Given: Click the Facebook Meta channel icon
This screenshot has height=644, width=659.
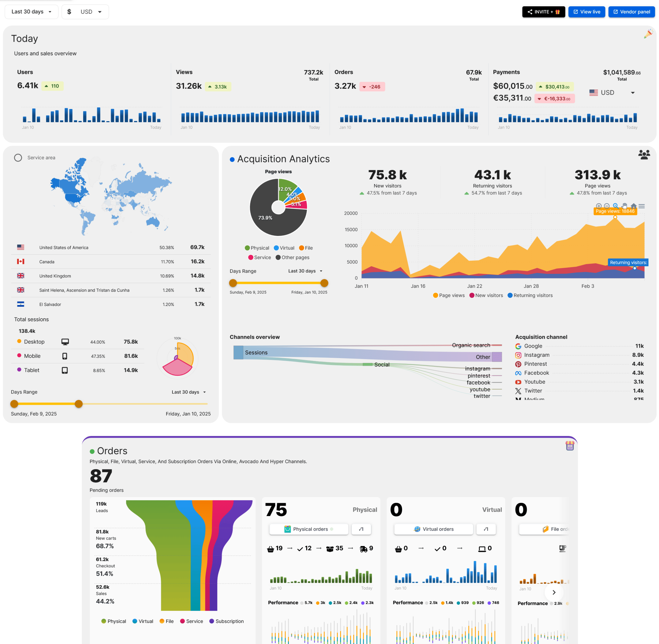Looking at the screenshot, I should [518, 373].
